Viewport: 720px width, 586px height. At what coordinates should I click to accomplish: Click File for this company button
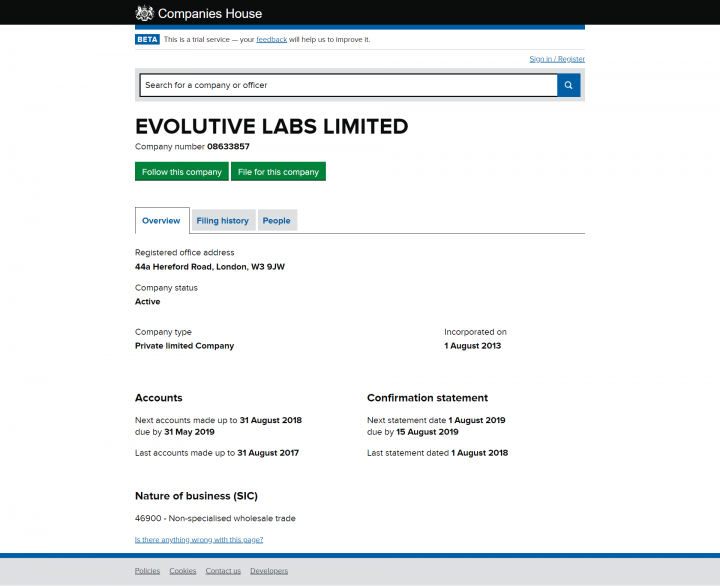[x=278, y=171]
